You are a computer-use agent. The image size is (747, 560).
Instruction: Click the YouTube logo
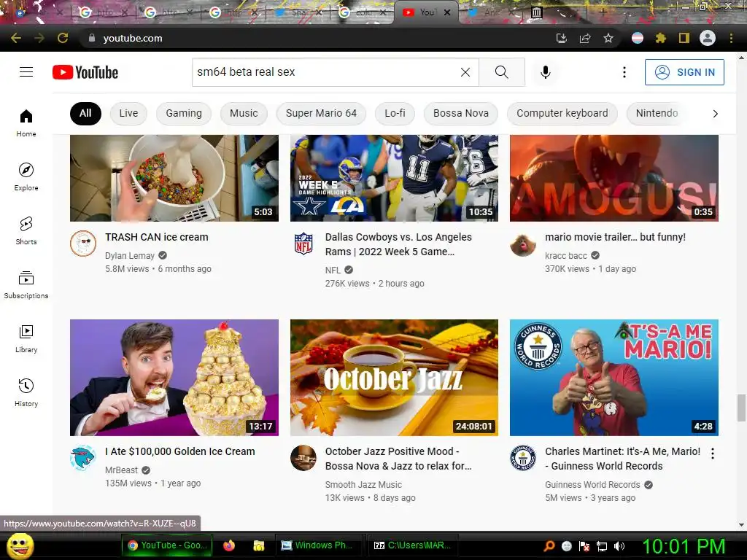click(85, 72)
